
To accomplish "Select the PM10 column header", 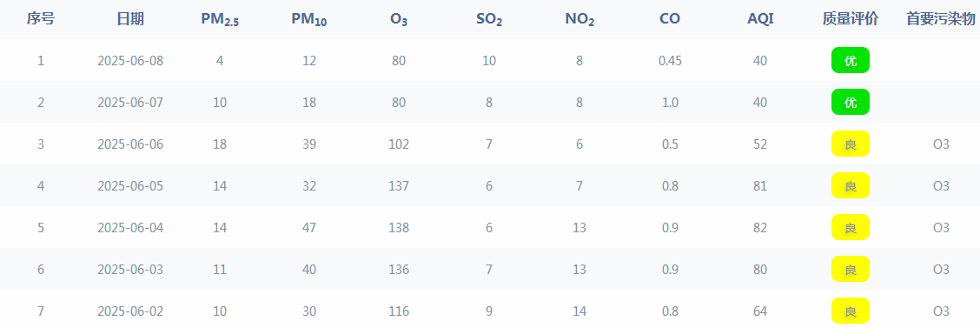I will pyautogui.click(x=309, y=20).
